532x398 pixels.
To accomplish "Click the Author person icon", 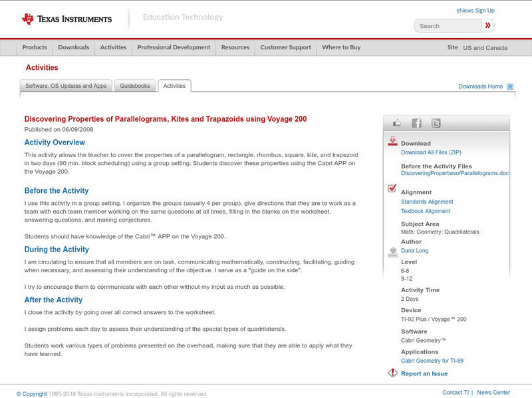I will pyautogui.click(x=393, y=252).
